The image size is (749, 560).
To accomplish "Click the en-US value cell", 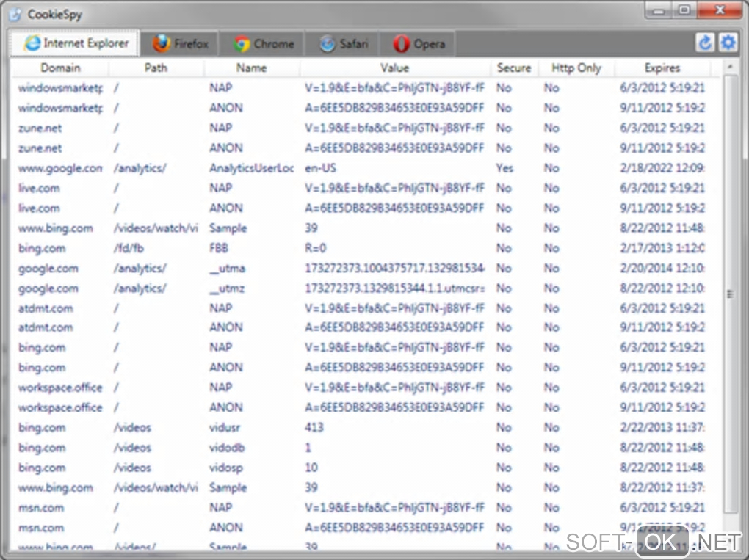I will click(x=320, y=168).
